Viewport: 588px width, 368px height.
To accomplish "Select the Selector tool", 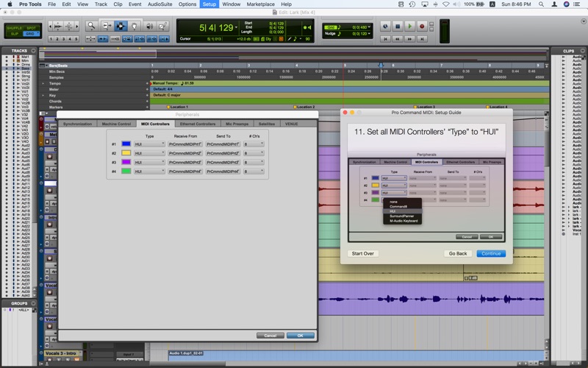I will (121, 26).
